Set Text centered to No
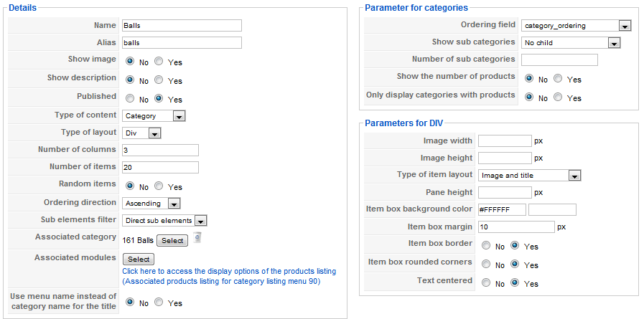This screenshot has height=319, width=644. [x=486, y=283]
